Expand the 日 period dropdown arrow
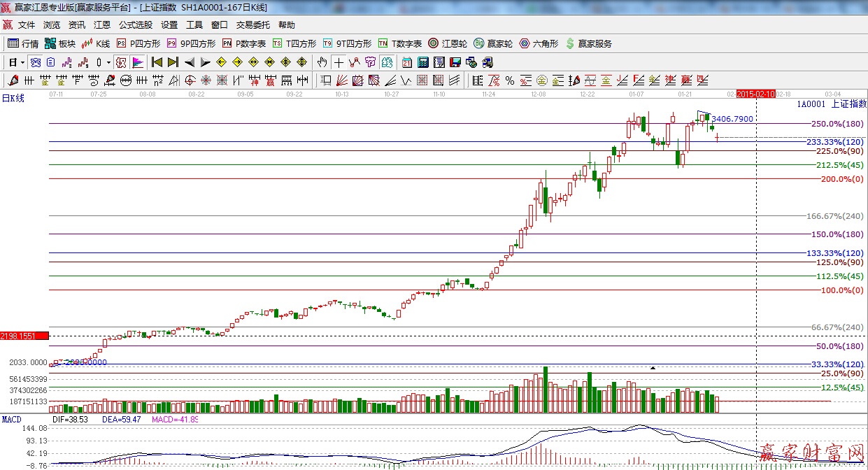The width and height of the screenshot is (868, 470). tap(22, 62)
